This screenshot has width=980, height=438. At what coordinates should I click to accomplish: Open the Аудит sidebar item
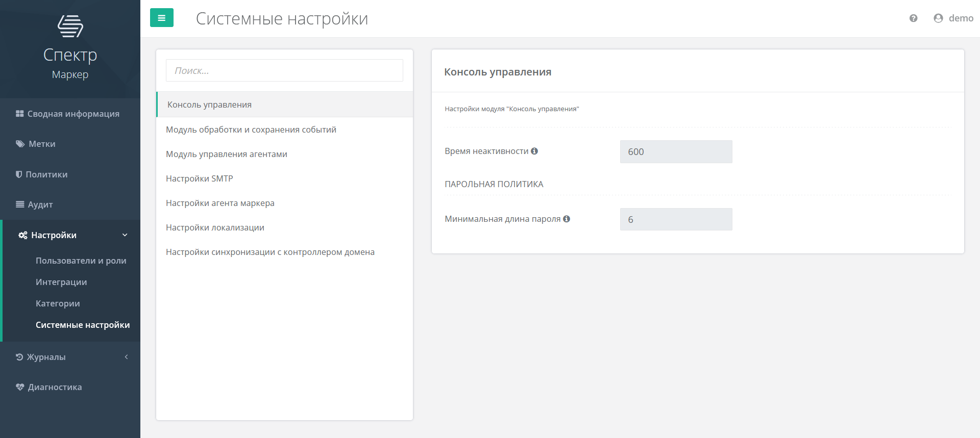click(x=40, y=204)
